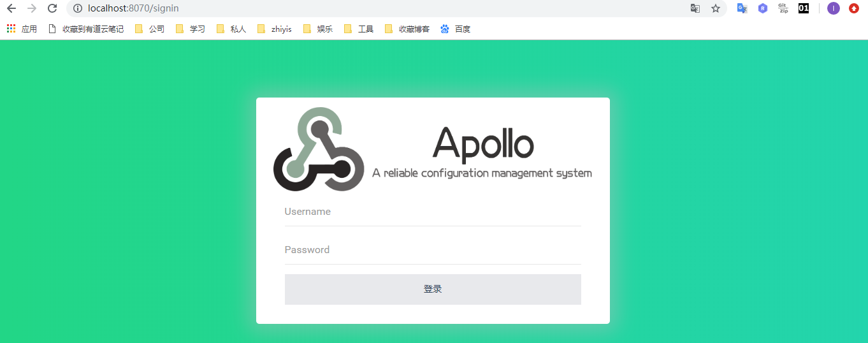Open the 私人 bookmark folder
The width and height of the screenshot is (868, 343).
pos(231,29)
